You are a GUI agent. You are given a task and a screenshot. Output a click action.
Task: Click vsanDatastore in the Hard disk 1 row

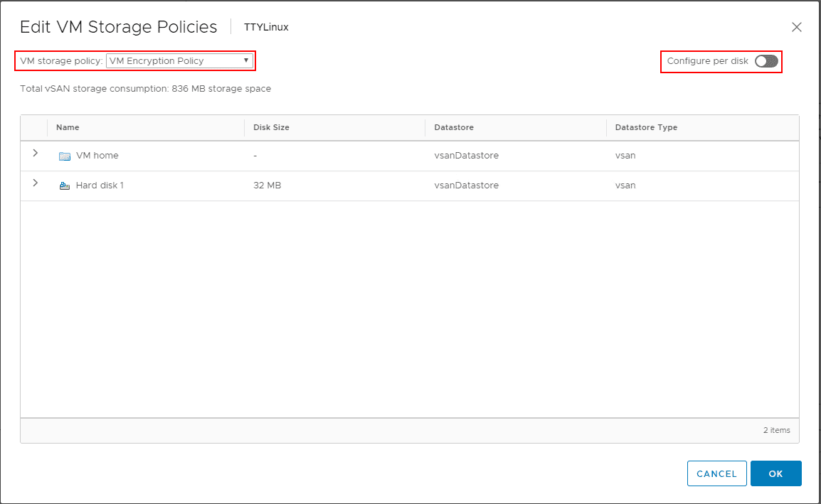pos(466,186)
